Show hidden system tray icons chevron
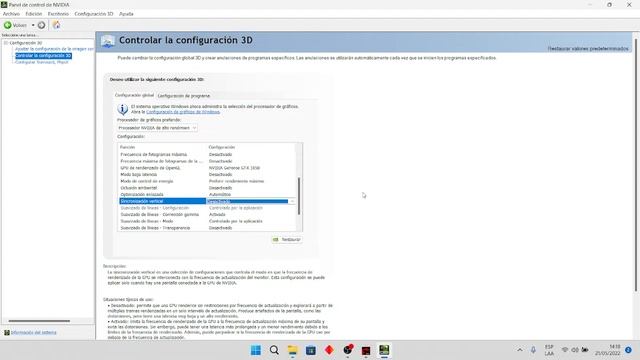640x360 pixels. coord(520,350)
